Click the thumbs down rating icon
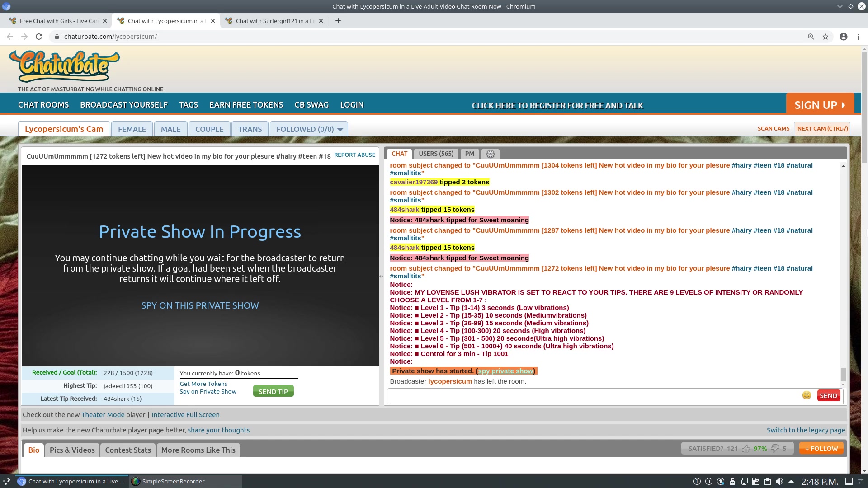868x488 pixels. click(775, 449)
